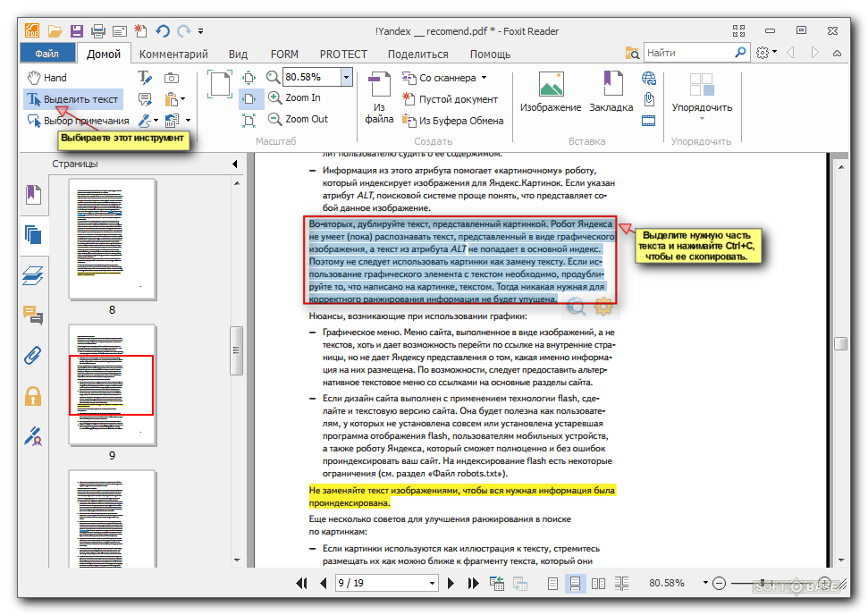Click the Note comment icon in ribbon
The image size is (868, 615).
click(145, 99)
